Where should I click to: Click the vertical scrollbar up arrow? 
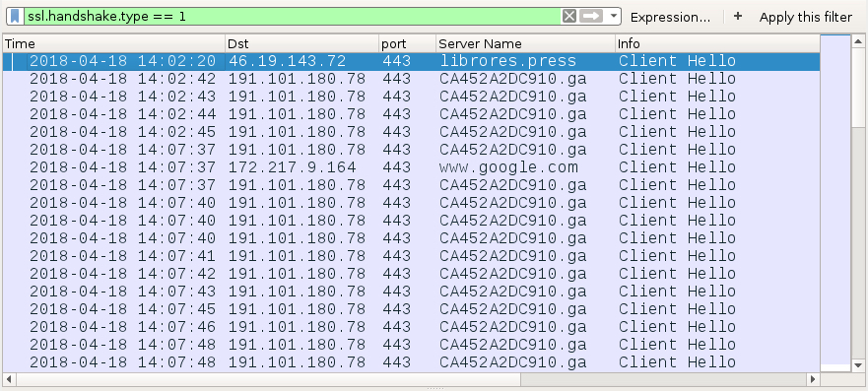click(x=857, y=41)
